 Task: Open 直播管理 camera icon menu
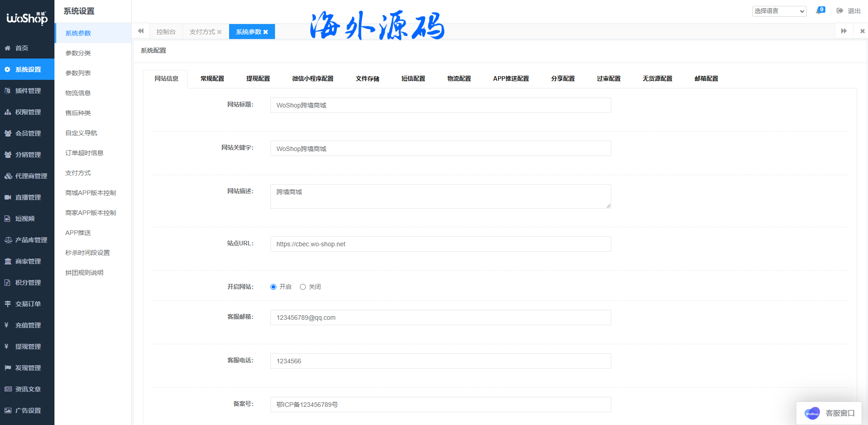click(x=8, y=197)
